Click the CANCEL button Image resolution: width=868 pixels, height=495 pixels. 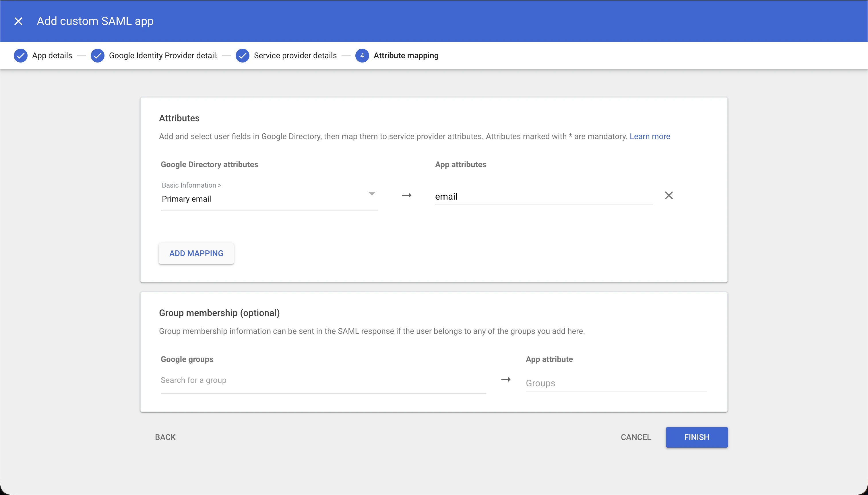click(635, 437)
